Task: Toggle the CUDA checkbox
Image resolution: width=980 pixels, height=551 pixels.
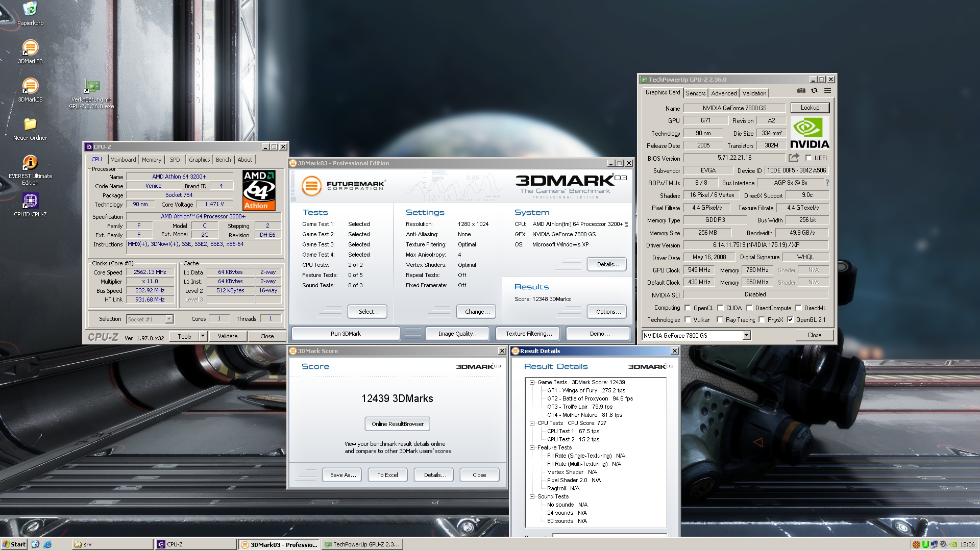Action: point(720,308)
